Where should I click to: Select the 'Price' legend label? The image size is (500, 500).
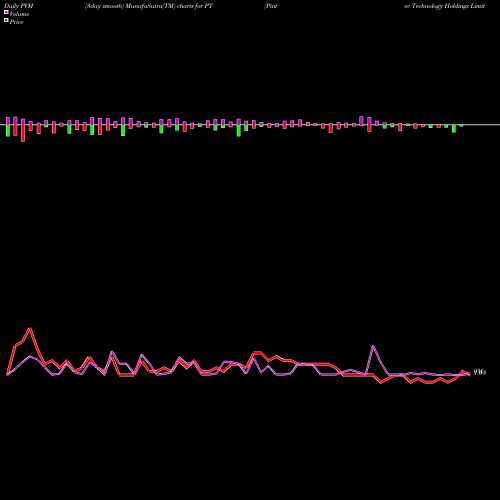click(x=16, y=22)
